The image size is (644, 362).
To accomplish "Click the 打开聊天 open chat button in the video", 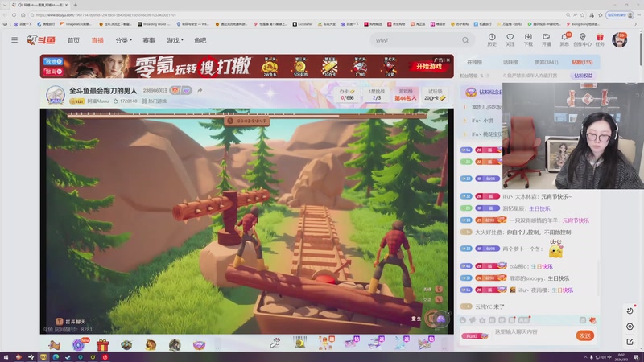I will point(71,321).
